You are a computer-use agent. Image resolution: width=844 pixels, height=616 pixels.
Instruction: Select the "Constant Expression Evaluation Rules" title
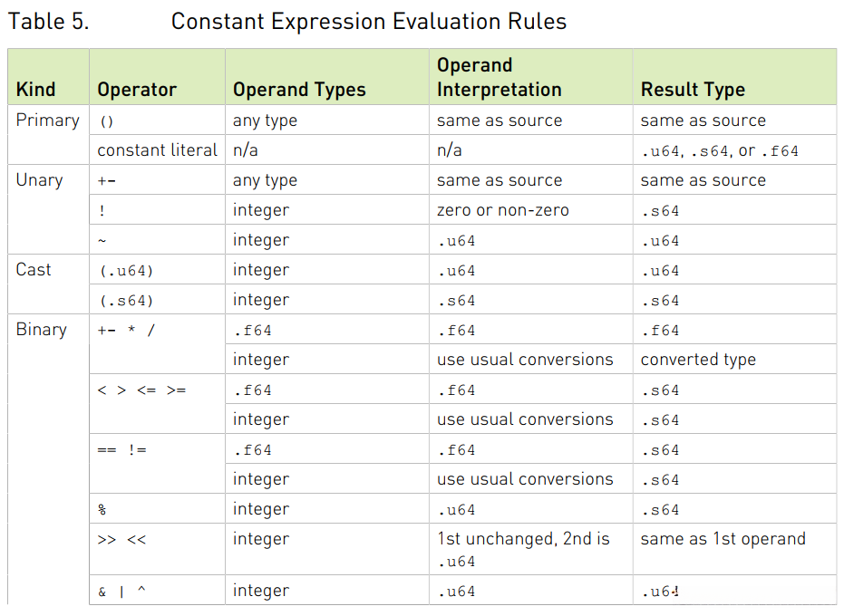coord(368,22)
